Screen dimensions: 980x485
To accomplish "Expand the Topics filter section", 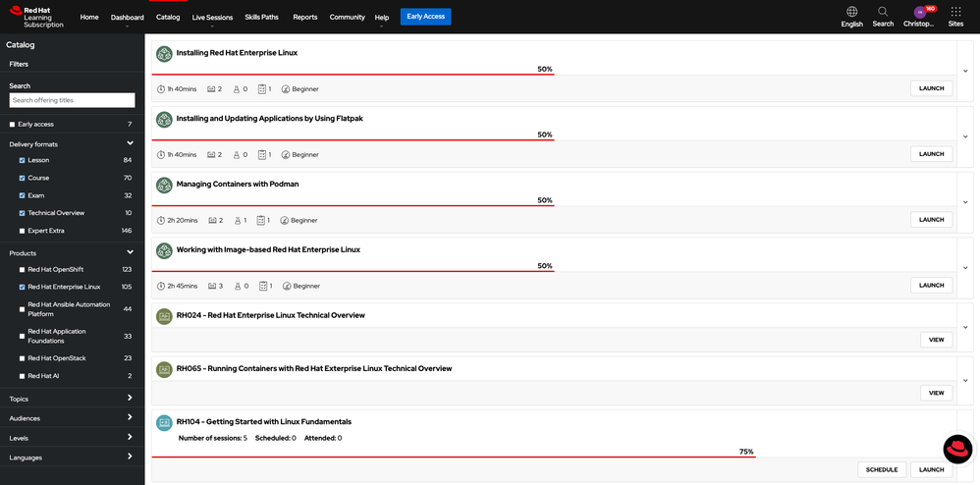I will click(130, 399).
